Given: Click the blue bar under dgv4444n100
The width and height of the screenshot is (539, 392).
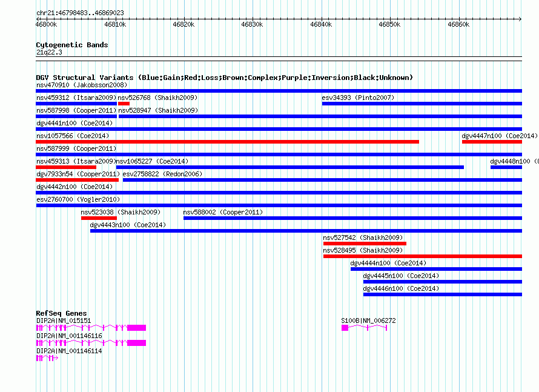Looking at the screenshot, I should pyautogui.click(x=436, y=269).
